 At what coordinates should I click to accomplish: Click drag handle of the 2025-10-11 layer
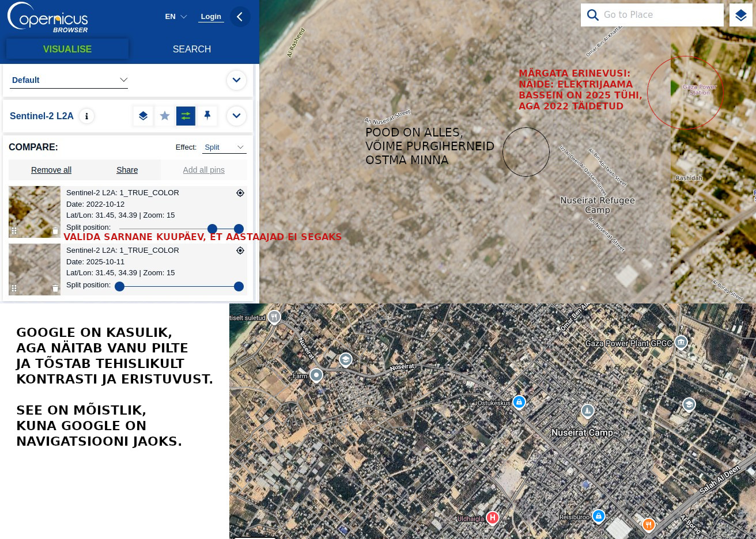pyautogui.click(x=14, y=289)
